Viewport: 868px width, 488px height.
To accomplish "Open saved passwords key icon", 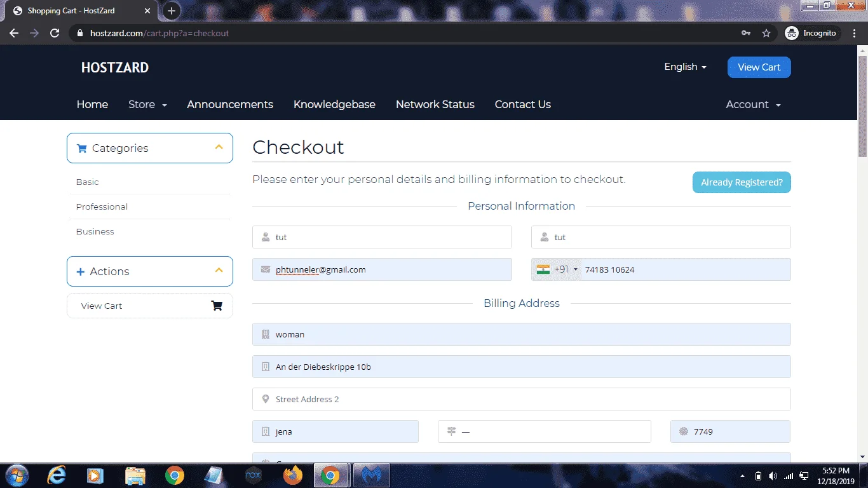I will (746, 33).
